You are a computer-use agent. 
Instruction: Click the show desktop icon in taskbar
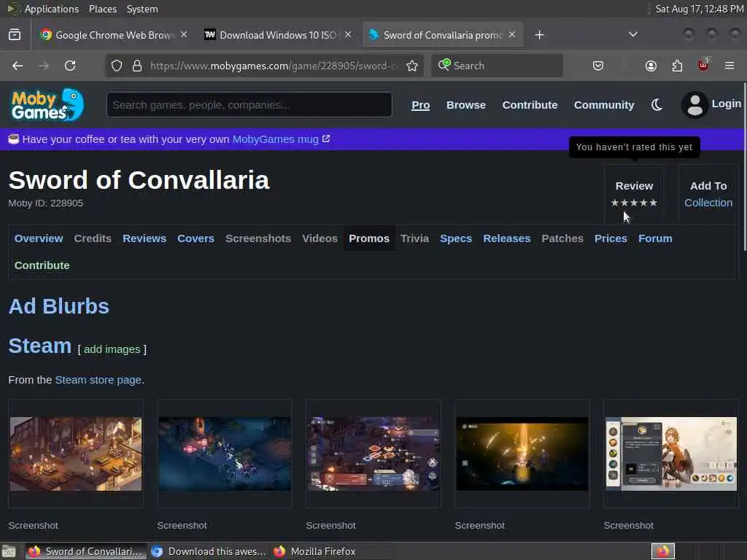click(9, 551)
